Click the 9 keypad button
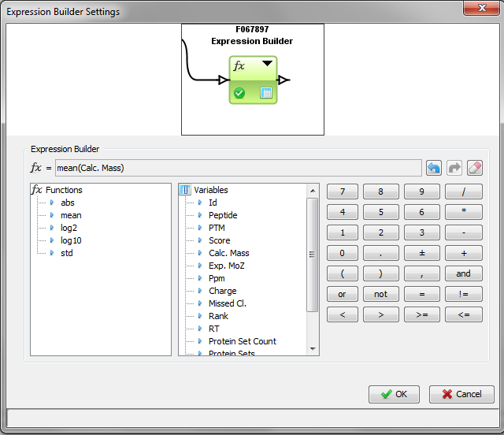Screen dimensions: 504x435 (422, 191)
